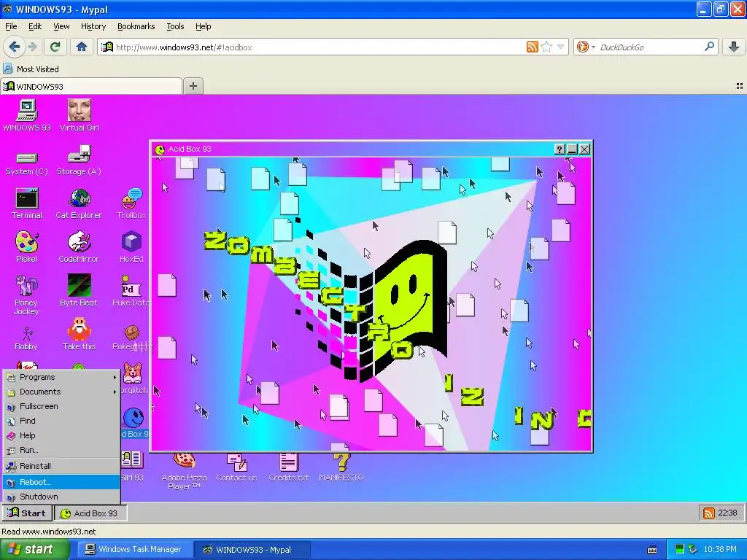Open the Piskel paint palette icon

pos(27,247)
